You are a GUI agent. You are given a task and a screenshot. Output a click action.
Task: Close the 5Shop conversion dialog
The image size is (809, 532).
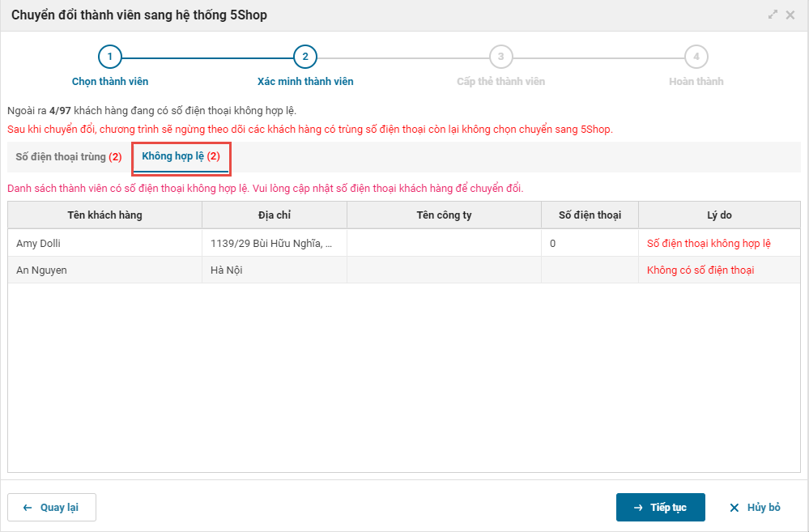790,15
